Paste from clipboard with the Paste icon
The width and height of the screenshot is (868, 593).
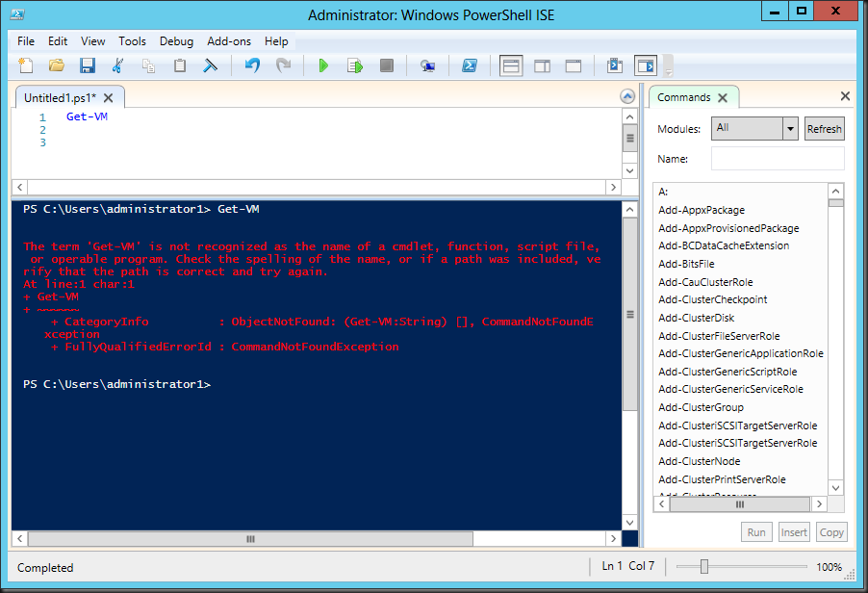(179, 65)
